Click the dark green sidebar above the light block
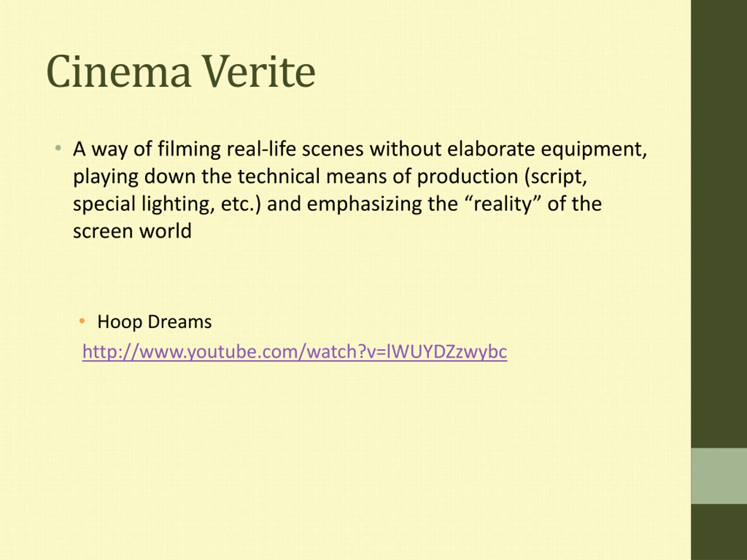747x560 pixels. (x=719, y=224)
